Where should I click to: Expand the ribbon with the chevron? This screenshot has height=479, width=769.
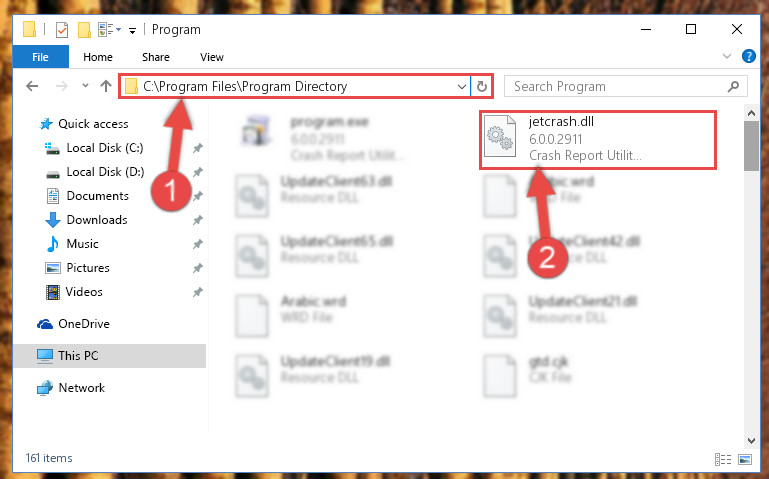727,56
